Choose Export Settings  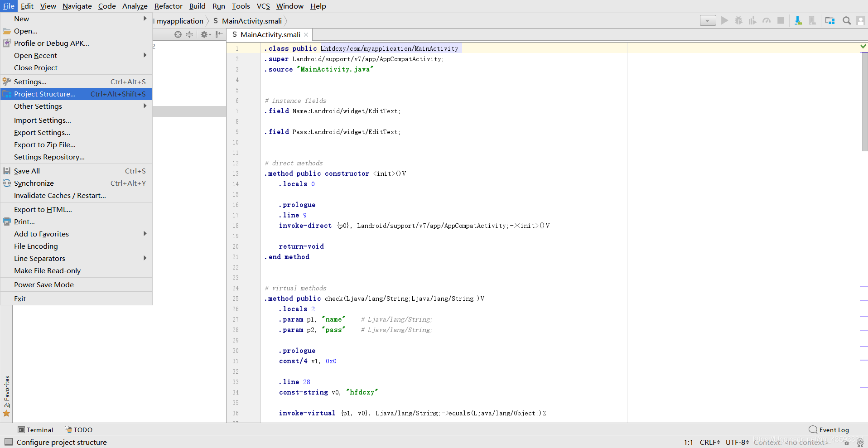point(76,132)
